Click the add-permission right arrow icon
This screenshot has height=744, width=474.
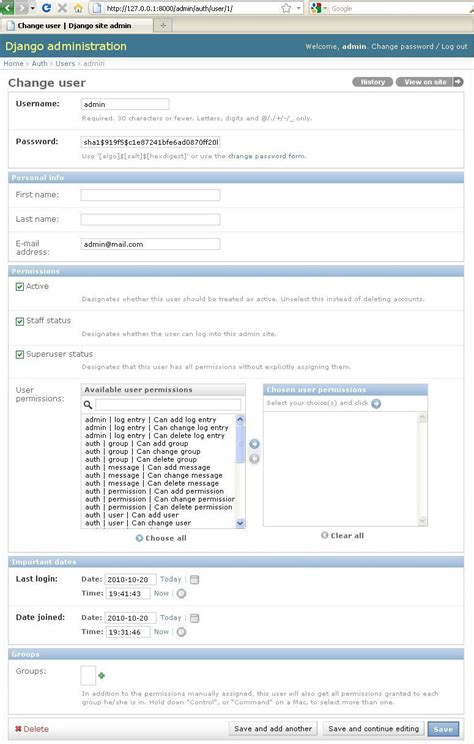pyautogui.click(x=254, y=444)
